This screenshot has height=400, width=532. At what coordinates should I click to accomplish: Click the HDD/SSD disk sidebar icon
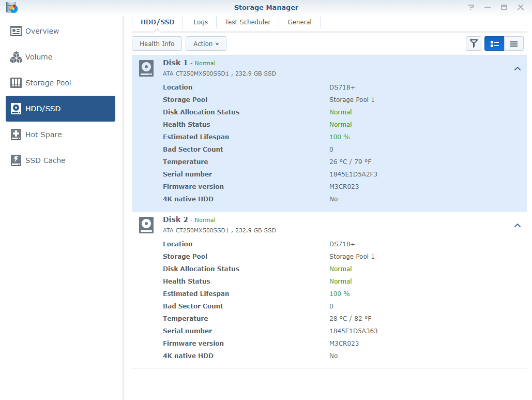16,109
